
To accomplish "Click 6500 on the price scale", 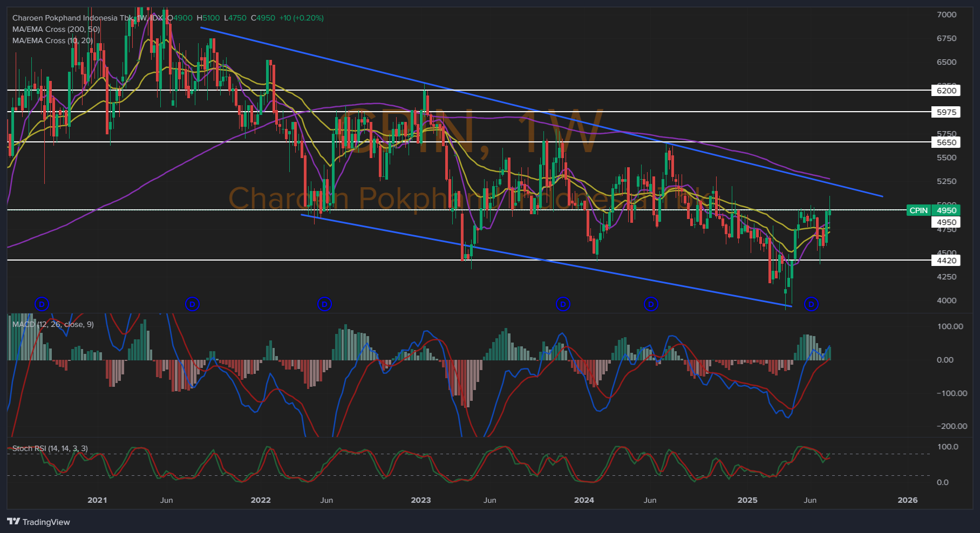I will (947, 62).
